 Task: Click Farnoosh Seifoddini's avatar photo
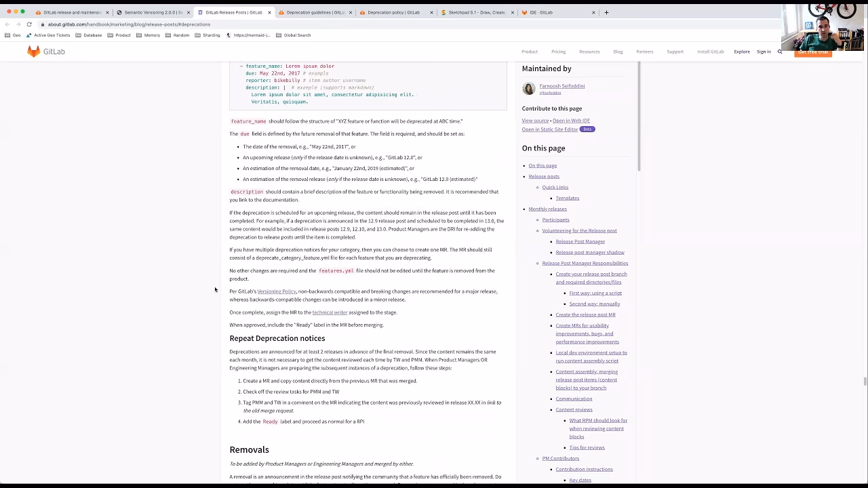click(528, 88)
